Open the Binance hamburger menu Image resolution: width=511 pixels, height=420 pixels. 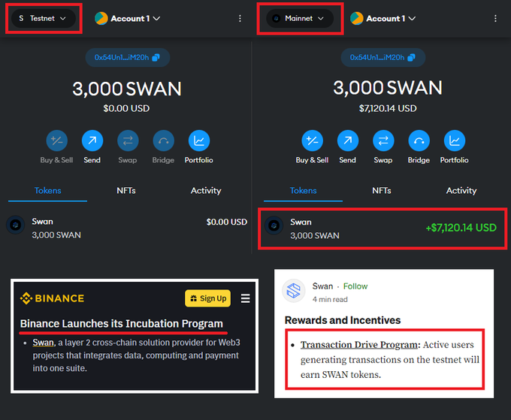(x=246, y=298)
